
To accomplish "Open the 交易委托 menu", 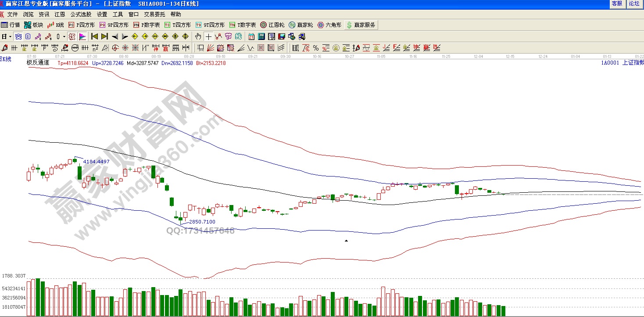I will tap(154, 14).
